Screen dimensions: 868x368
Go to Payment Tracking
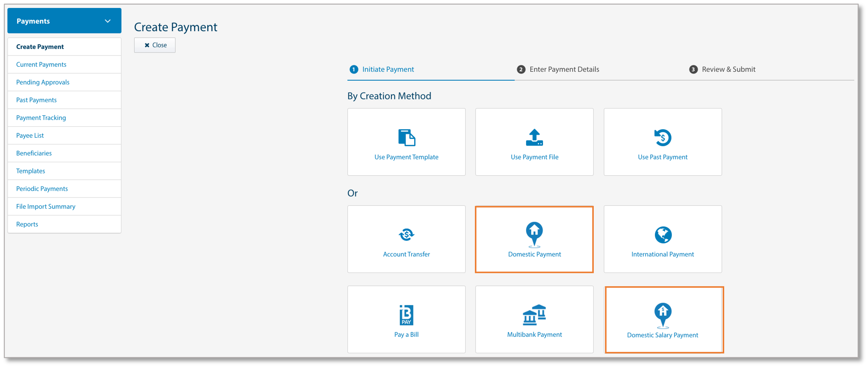41,118
